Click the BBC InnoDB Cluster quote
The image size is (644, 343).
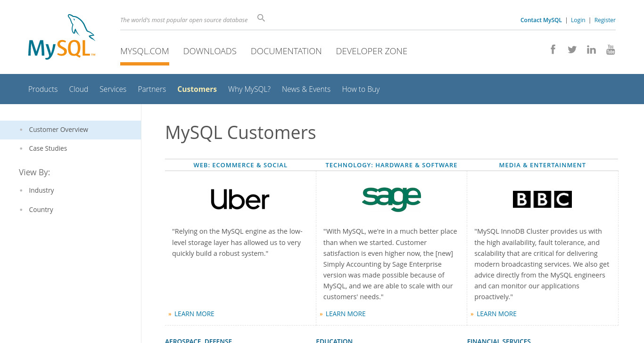click(x=542, y=264)
